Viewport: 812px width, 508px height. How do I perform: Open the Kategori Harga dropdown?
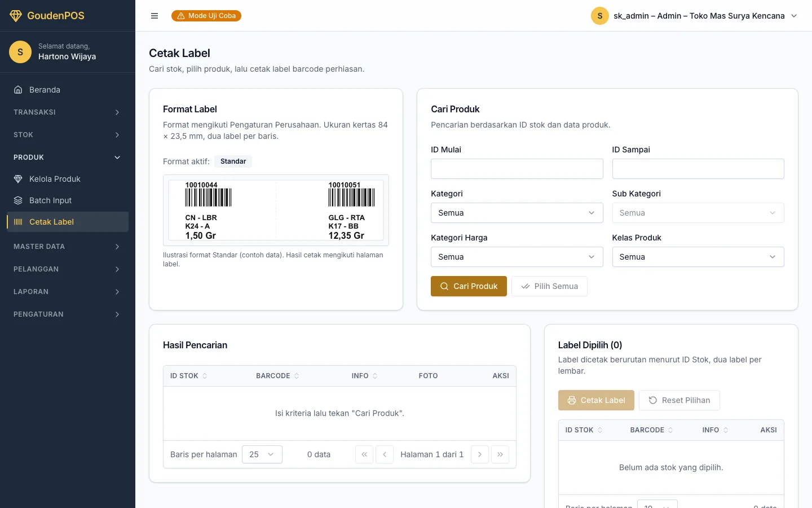[517, 257]
